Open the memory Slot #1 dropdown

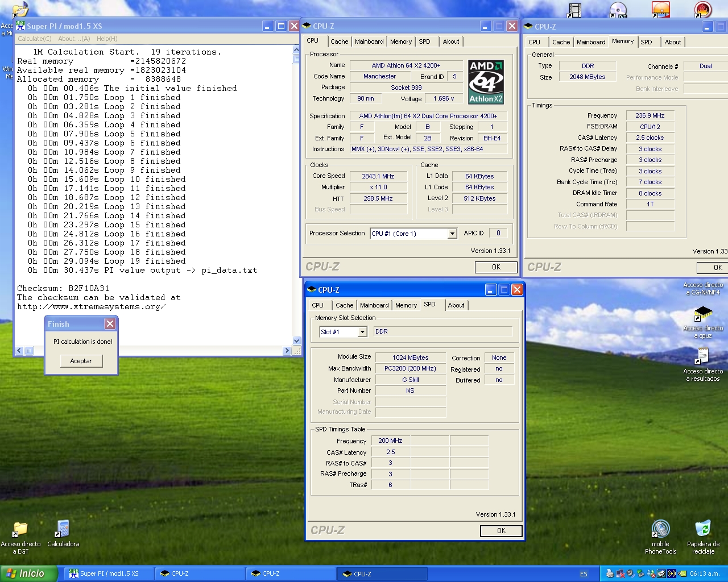click(x=362, y=332)
